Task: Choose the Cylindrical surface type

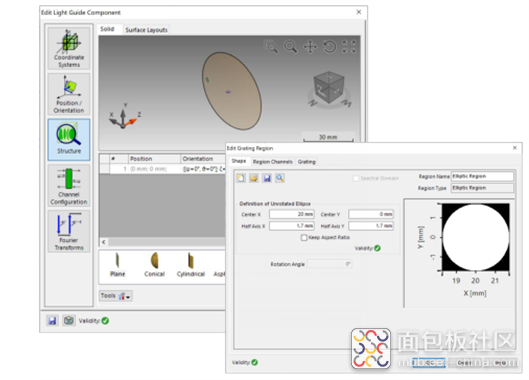Action: (x=191, y=265)
